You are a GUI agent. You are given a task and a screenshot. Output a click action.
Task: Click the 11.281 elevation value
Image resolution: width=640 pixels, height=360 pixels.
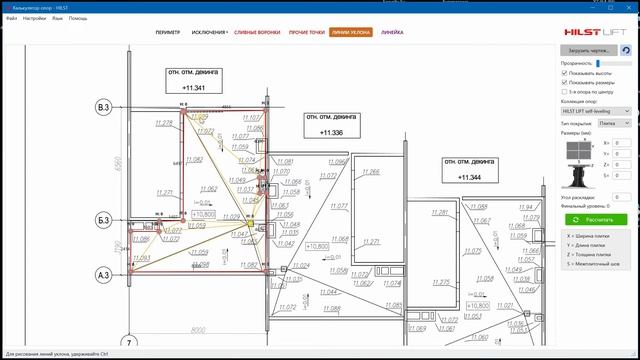pos(440,213)
